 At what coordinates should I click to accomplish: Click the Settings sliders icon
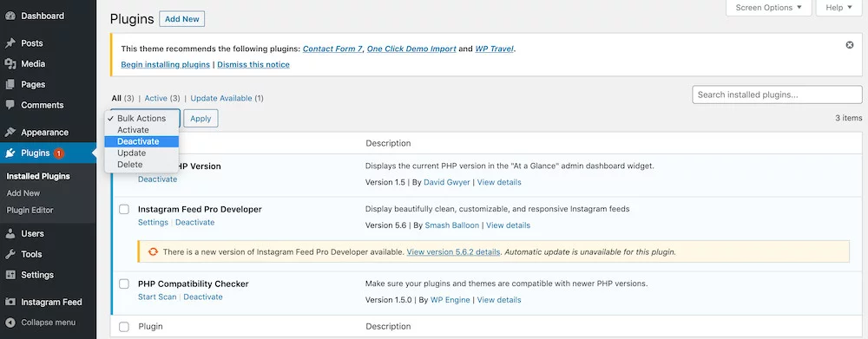point(10,275)
